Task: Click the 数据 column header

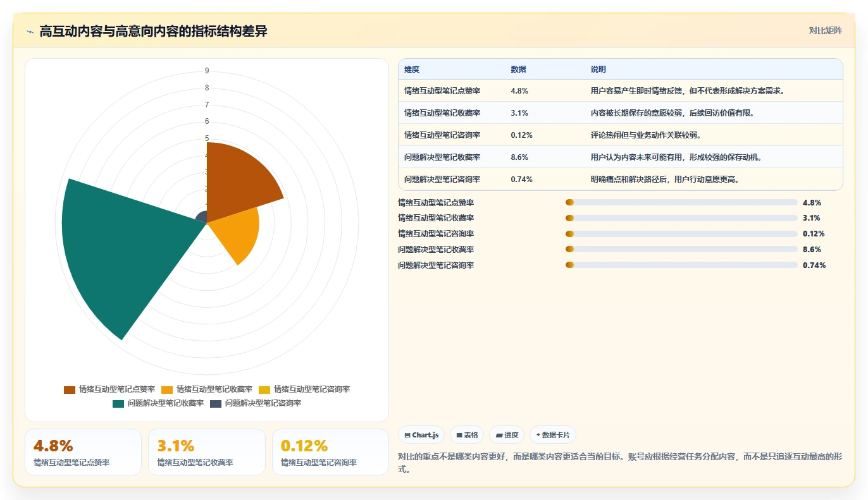Action: [519, 70]
